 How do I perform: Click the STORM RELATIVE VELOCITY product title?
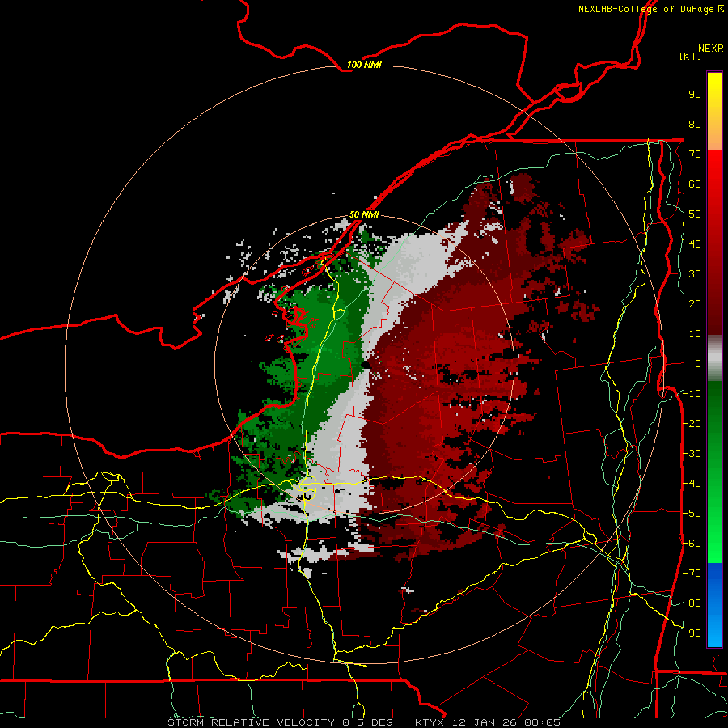pyautogui.click(x=251, y=722)
